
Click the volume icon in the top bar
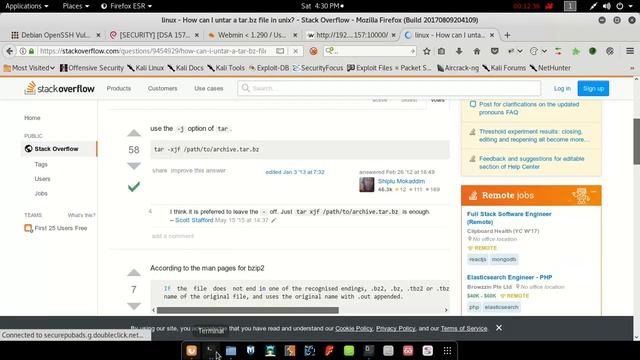(607, 6)
